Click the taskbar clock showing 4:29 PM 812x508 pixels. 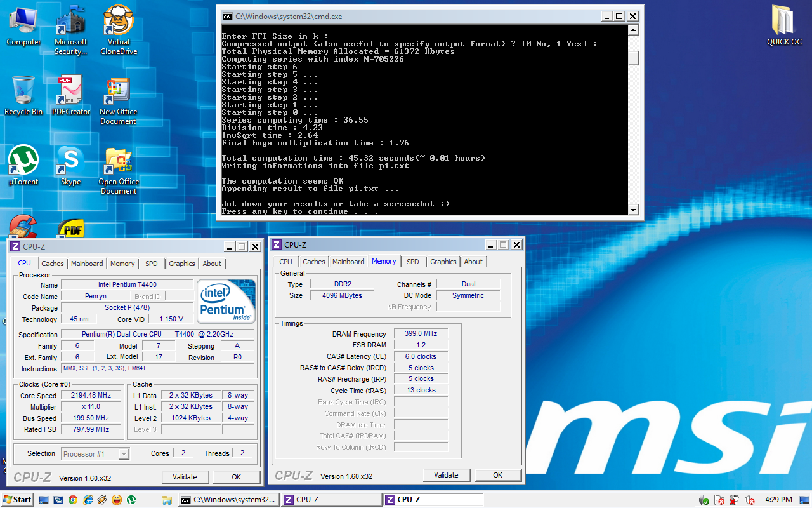click(778, 500)
